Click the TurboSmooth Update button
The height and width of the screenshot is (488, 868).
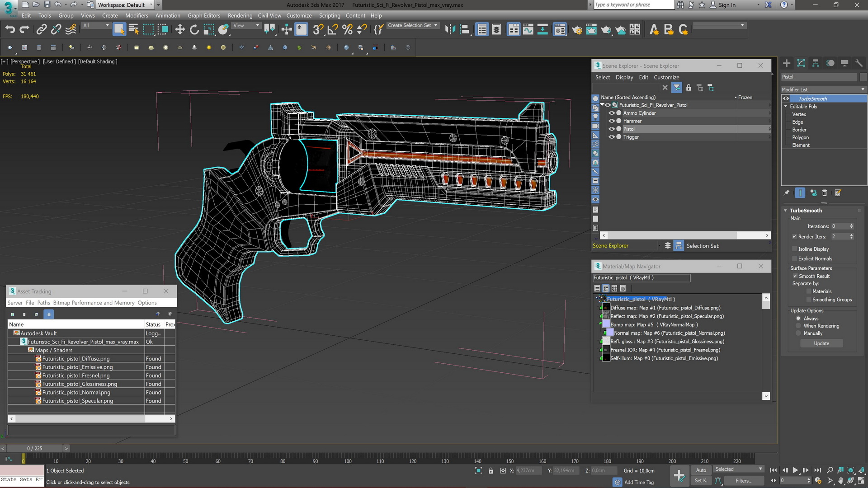(x=821, y=343)
